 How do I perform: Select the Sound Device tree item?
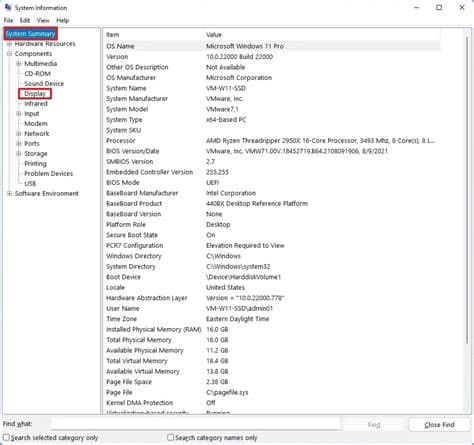pyautogui.click(x=44, y=84)
